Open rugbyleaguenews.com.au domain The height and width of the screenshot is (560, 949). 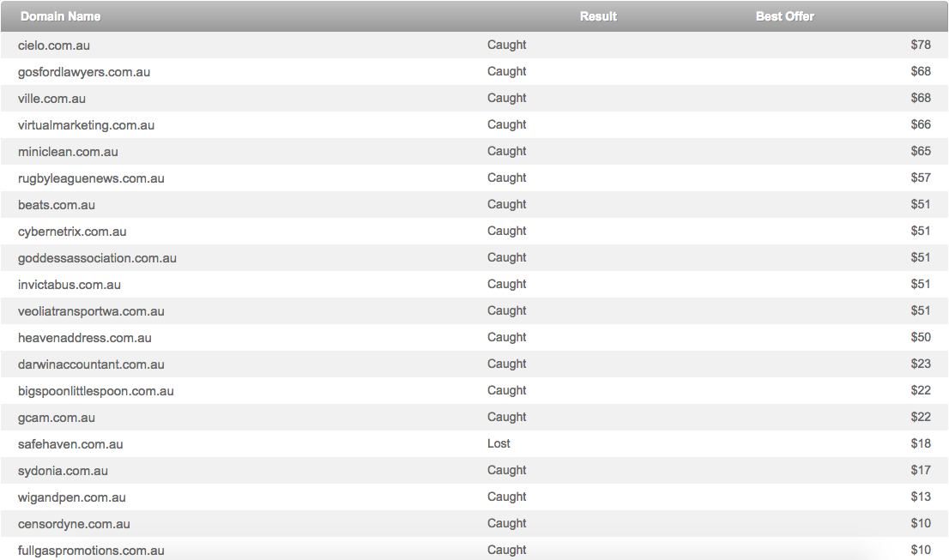(x=91, y=178)
